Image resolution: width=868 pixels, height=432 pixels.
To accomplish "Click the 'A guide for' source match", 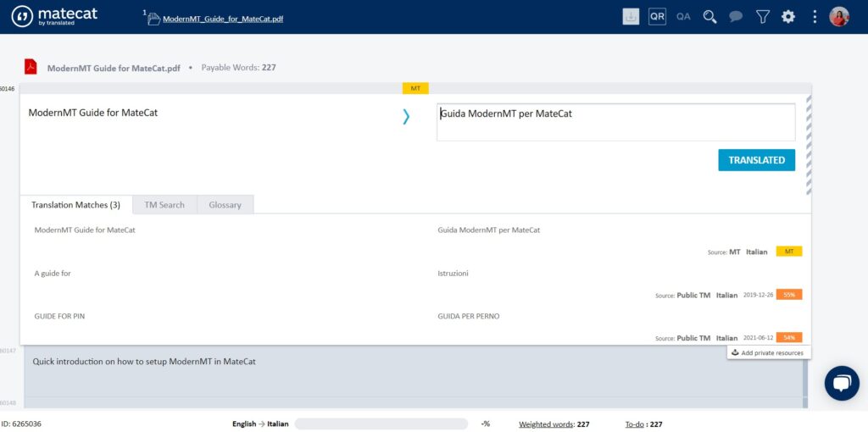I will 53,274.
